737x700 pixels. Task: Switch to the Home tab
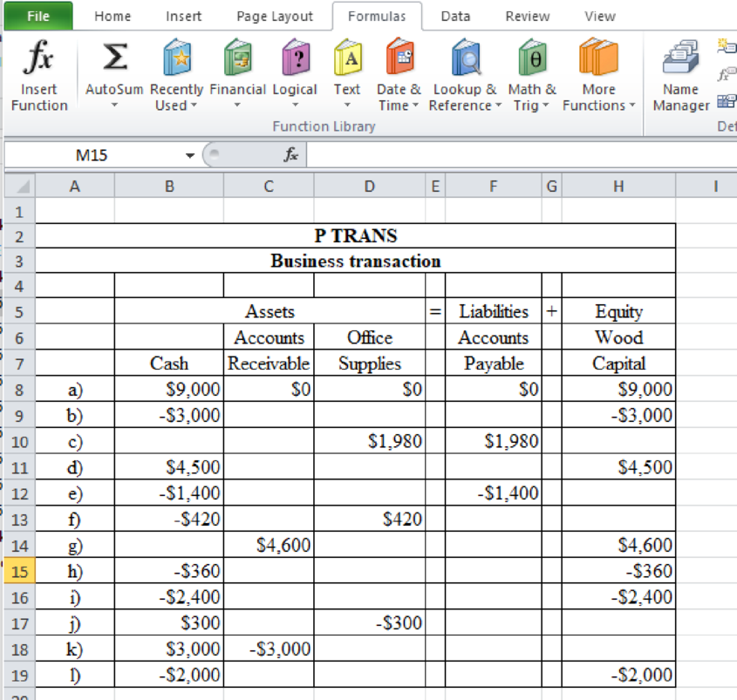coord(112,16)
